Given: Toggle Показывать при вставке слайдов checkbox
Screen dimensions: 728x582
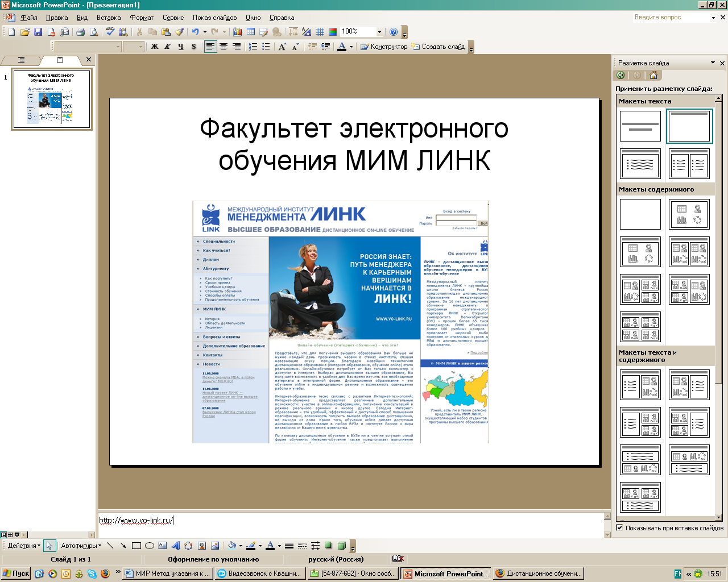Looking at the screenshot, I should tap(620, 528).
